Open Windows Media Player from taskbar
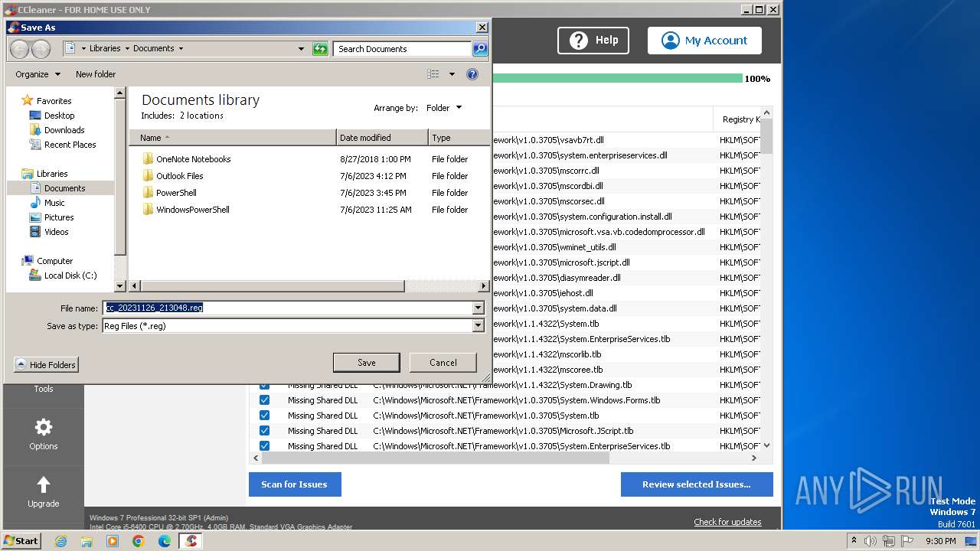Screen dimensions: 980x551 point(113,541)
